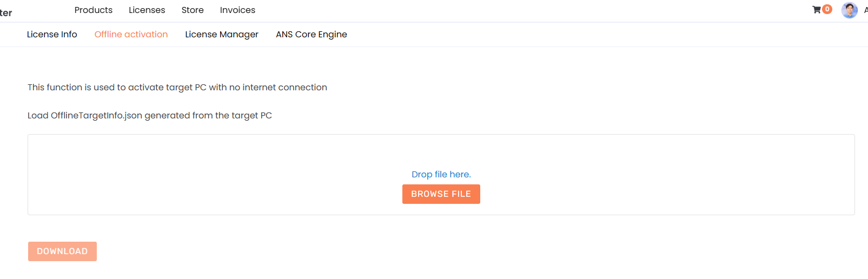Image resolution: width=868 pixels, height=279 pixels.
Task: Click the Drop file here link
Action: coord(441,174)
